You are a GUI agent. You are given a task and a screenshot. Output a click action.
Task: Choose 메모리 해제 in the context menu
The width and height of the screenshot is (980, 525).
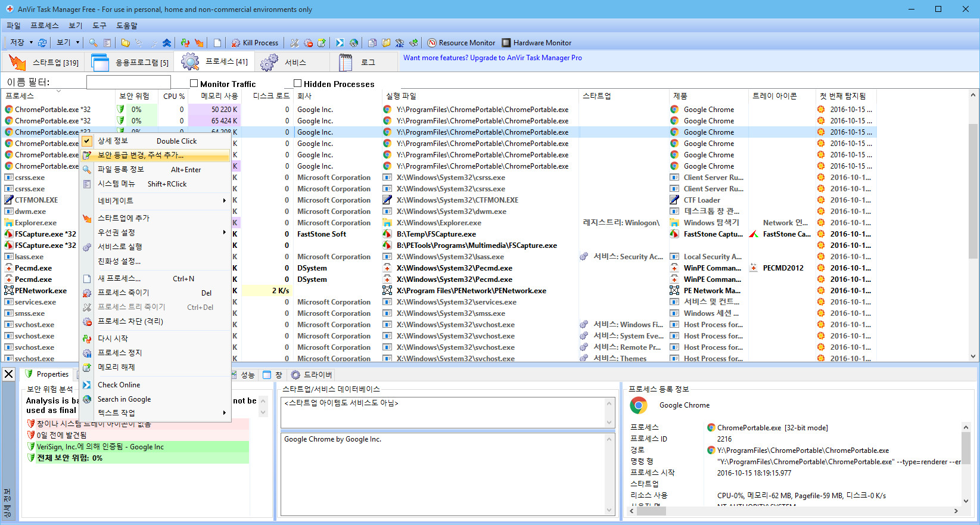(x=155, y=367)
